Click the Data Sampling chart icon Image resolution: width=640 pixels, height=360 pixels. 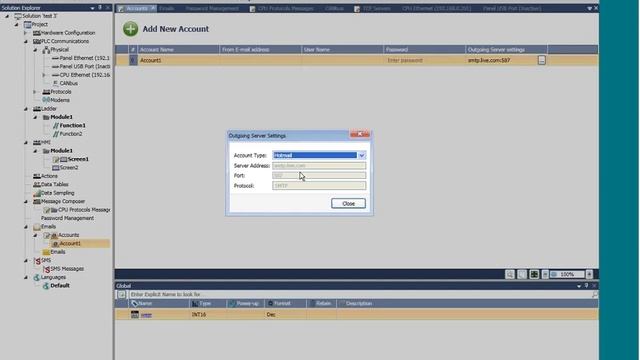37,193
